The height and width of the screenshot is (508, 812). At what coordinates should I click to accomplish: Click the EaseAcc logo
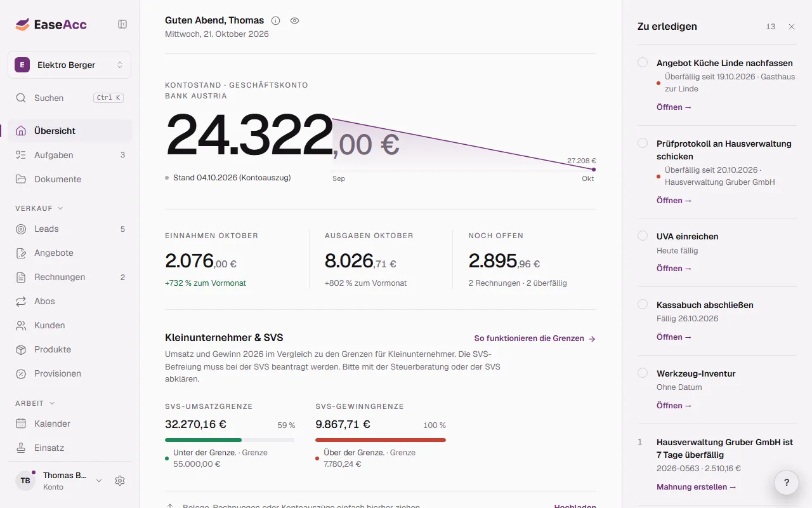[x=51, y=25]
